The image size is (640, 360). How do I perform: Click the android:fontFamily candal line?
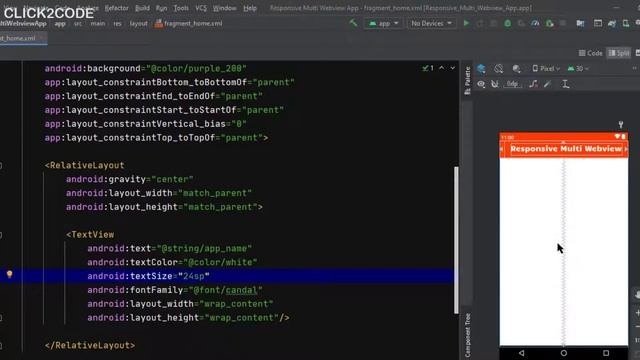point(175,290)
